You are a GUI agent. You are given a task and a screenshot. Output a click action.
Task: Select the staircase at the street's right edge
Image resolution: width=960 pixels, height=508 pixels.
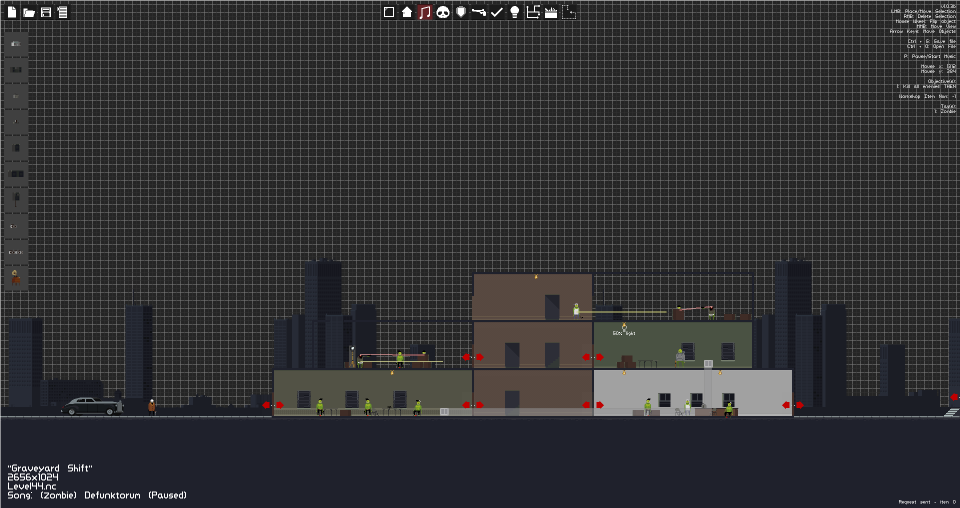click(x=951, y=412)
